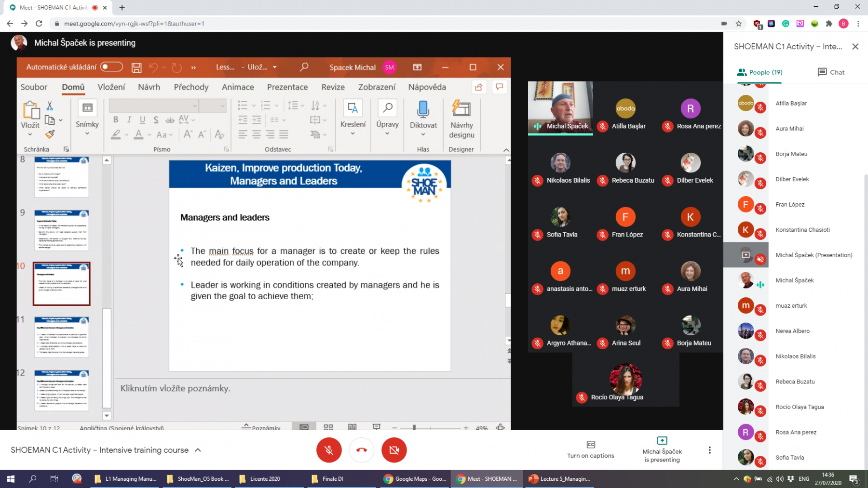The width and height of the screenshot is (868, 488).
Task: Toggle the Automatické ukládání switch
Action: (111, 67)
